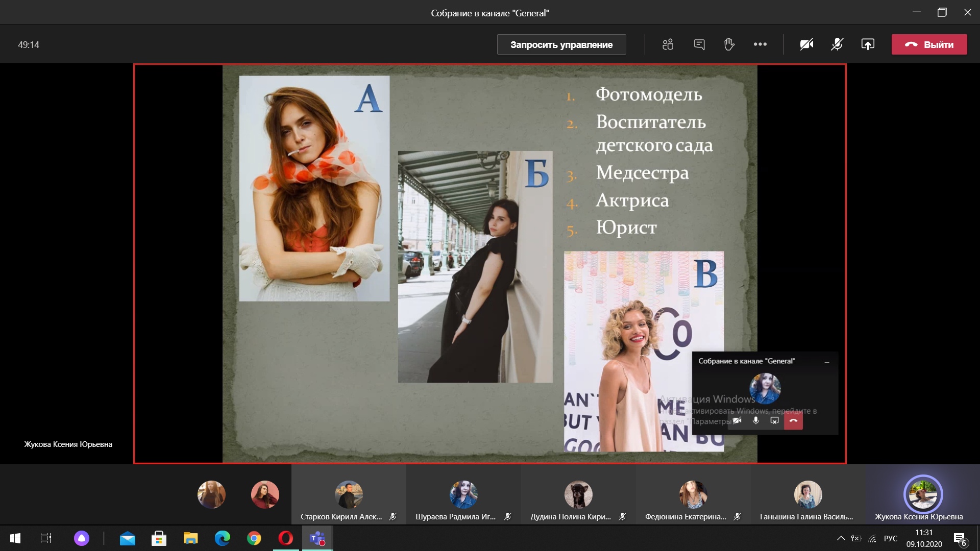Toggle microphone in the mini call window
This screenshot has height=551, width=980.
[756, 420]
